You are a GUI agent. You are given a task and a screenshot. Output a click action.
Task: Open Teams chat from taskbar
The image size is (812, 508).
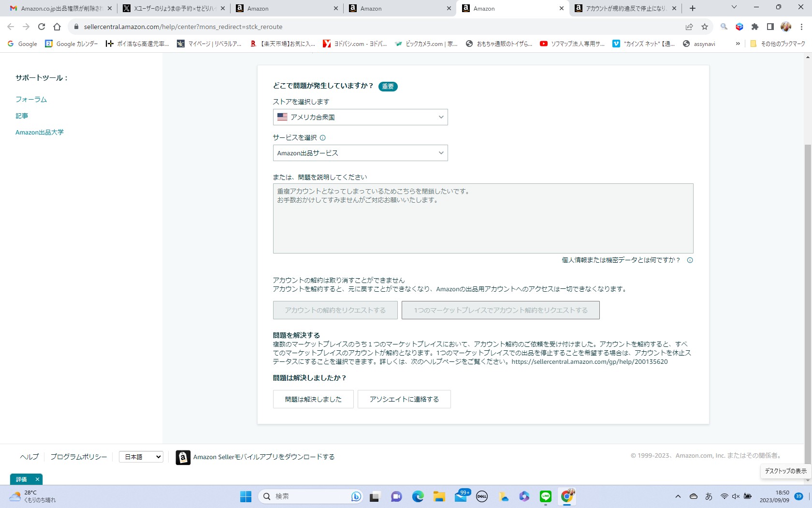396,496
